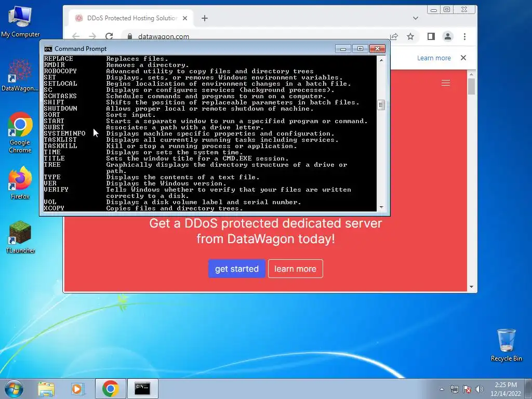Open Action Center flag icon
Screen dimensions: 532x399
(x=467, y=389)
